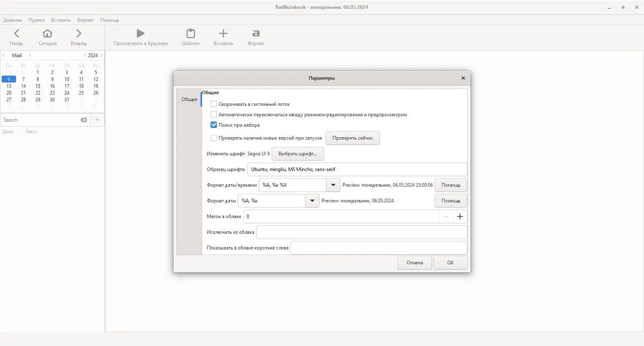Click the Меток в облаке number field
Viewport: 644px width, 346px height.
pos(341,216)
